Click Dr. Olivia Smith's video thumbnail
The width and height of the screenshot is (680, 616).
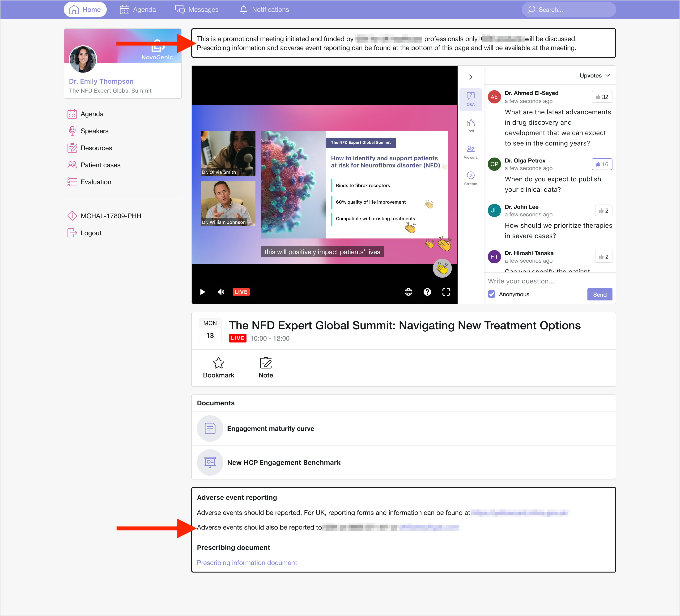228,154
